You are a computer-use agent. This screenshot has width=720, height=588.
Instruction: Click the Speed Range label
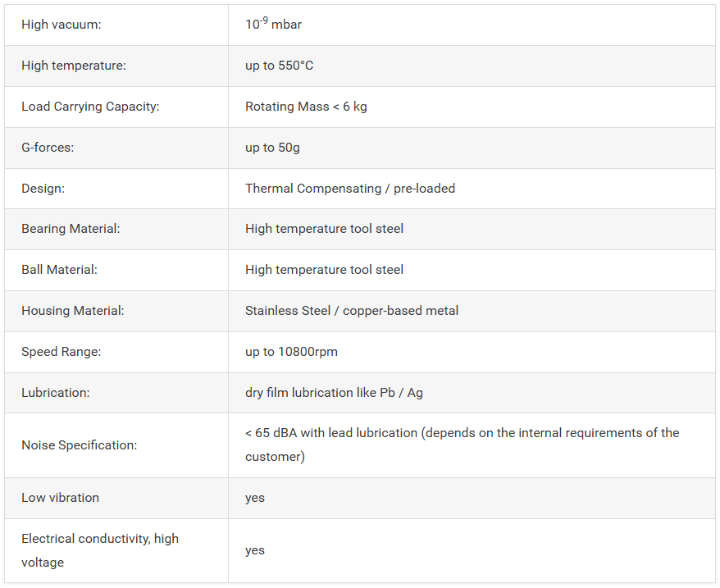tap(61, 352)
